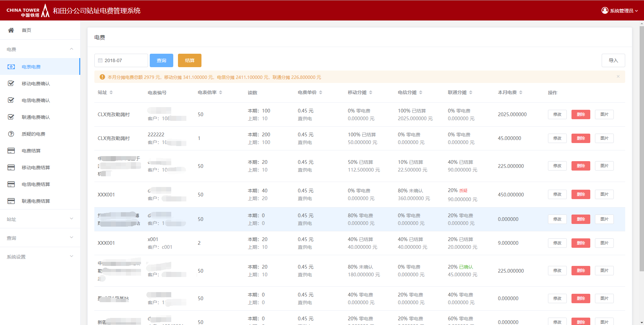Expand the 站址 sidebar section

point(71,219)
